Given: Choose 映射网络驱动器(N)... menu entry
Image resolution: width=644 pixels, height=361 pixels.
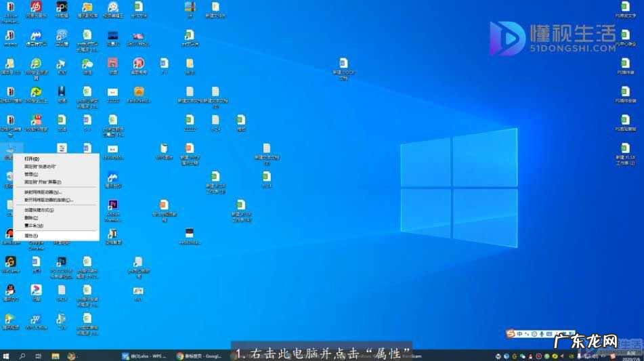Looking at the screenshot, I should tap(56, 192).
